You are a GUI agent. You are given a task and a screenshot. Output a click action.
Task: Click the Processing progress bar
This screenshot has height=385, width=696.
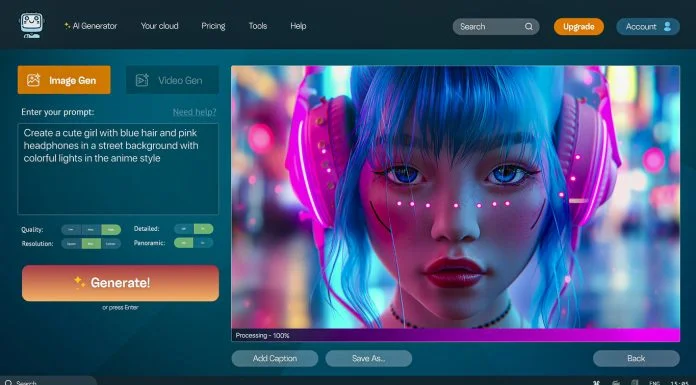[x=455, y=335]
